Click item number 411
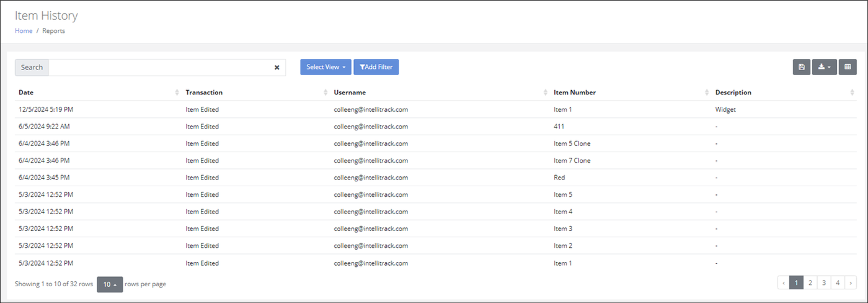This screenshot has height=303, width=868. pos(559,127)
